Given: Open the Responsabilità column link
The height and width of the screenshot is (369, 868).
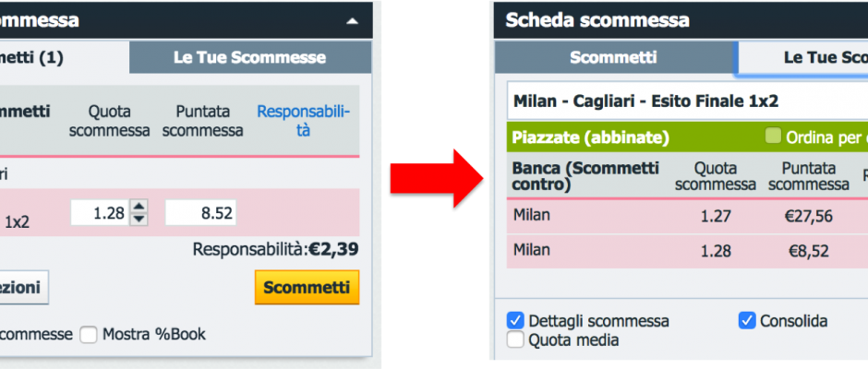Looking at the screenshot, I should coord(304,121).
